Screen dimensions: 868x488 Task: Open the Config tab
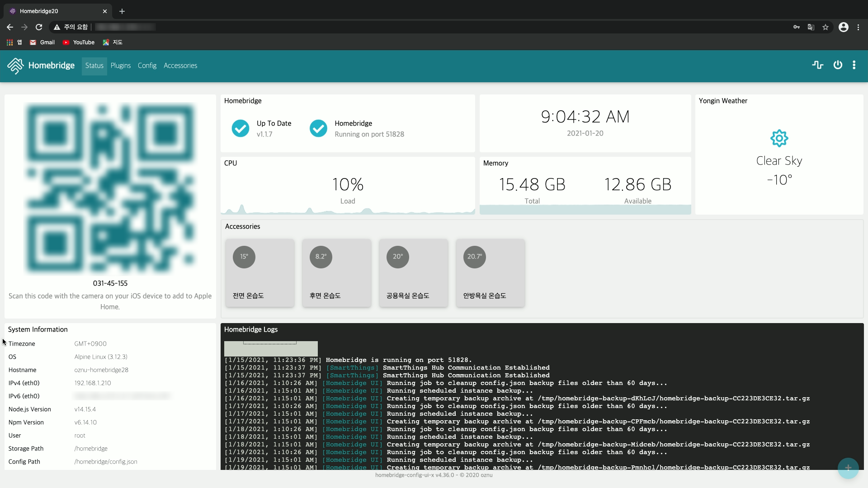147,66
